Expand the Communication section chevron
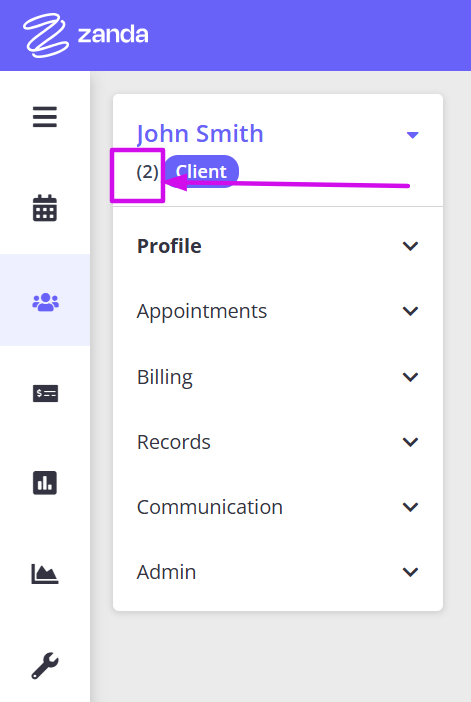Image resolution: width=471 pixels, height=702 pixels. 410,507
